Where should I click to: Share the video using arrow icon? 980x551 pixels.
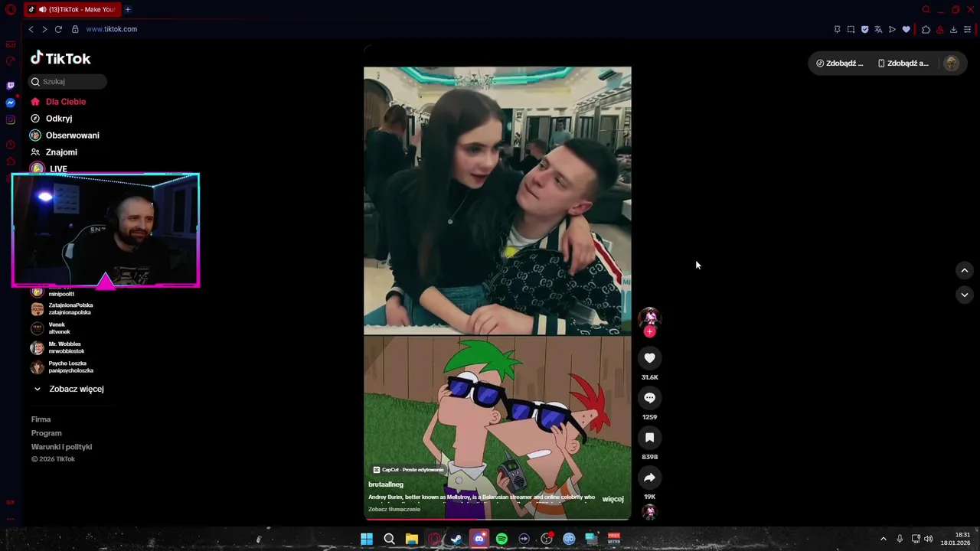pyautogui.click(x=649, y=478)
